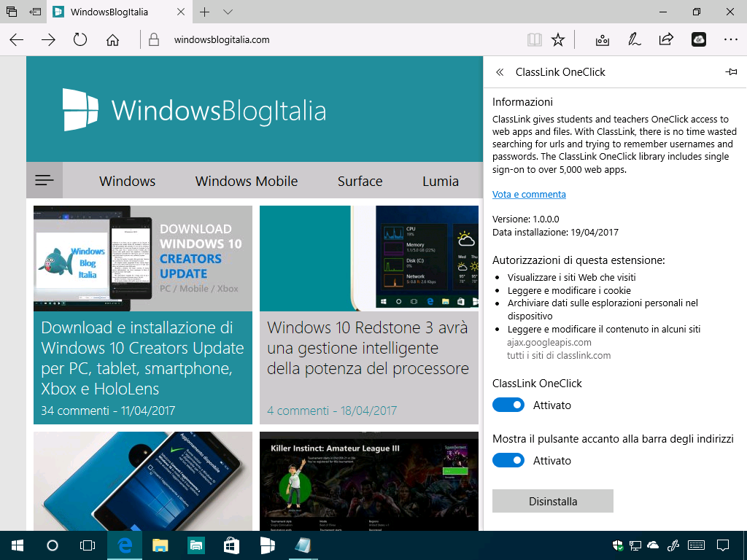
Task: Reload the page with Refresh icon
Action: point(80,39)
